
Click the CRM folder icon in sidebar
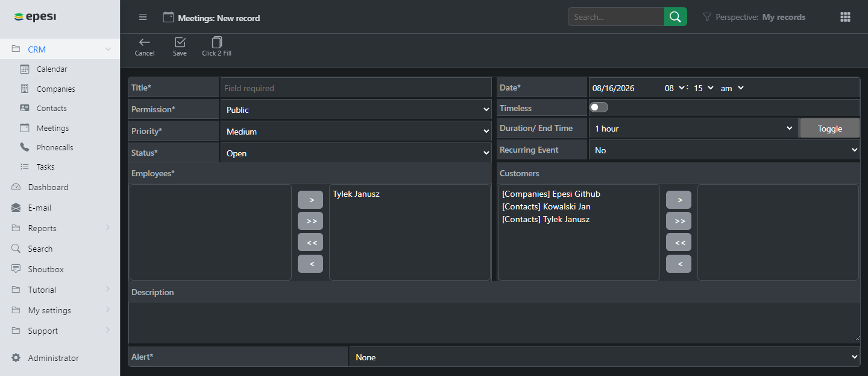click(16, 49)
